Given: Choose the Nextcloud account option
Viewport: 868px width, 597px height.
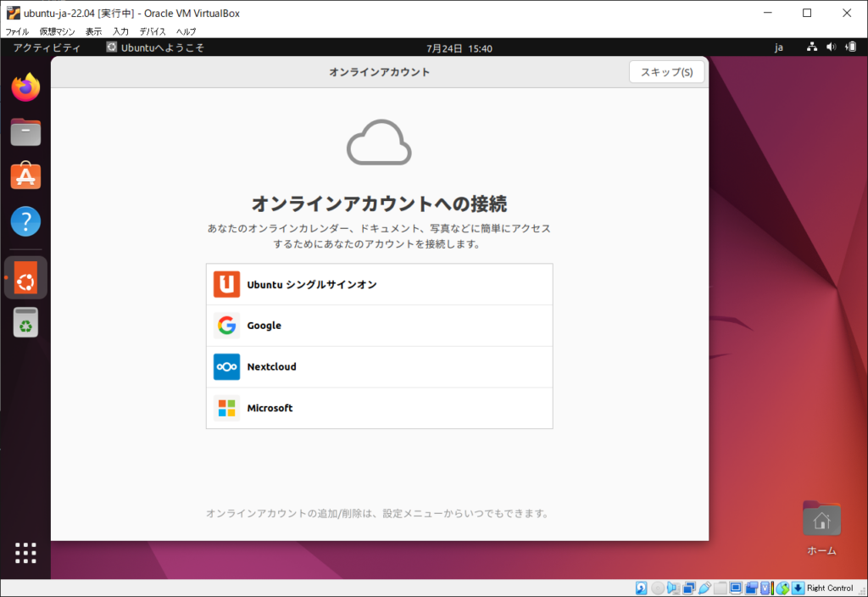Looking at the screenshot, I should tap(379, 366).
